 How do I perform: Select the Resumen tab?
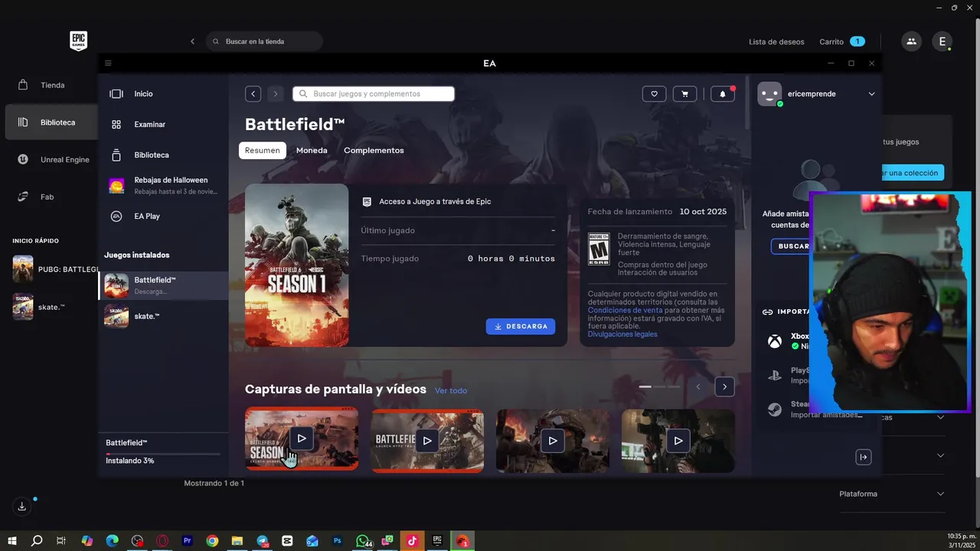coord(263,150)
